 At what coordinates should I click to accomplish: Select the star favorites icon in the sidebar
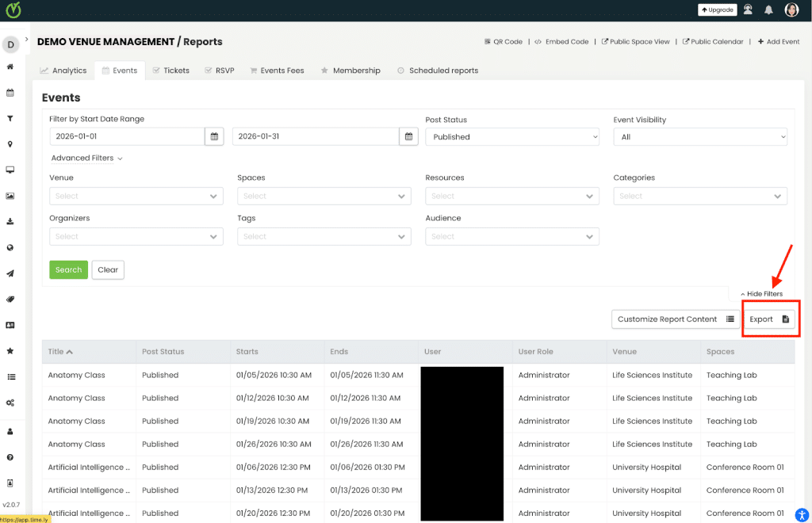click(x=10, y=350)
